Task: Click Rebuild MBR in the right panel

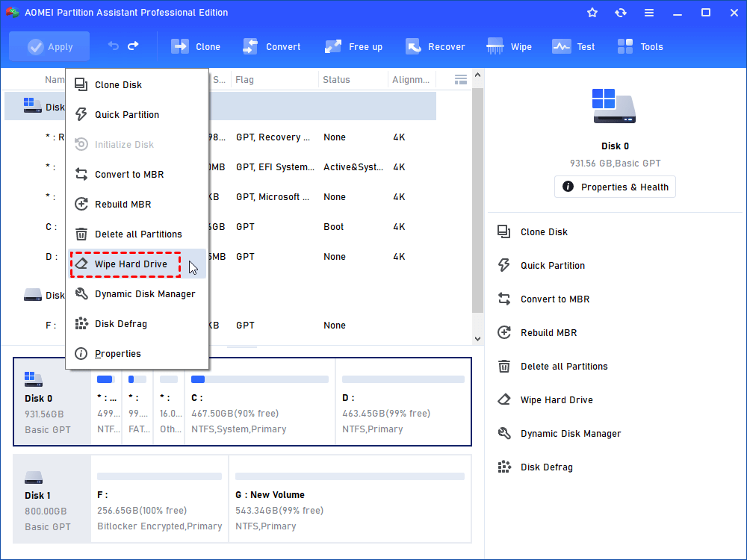Action: (x=549, y=333)
